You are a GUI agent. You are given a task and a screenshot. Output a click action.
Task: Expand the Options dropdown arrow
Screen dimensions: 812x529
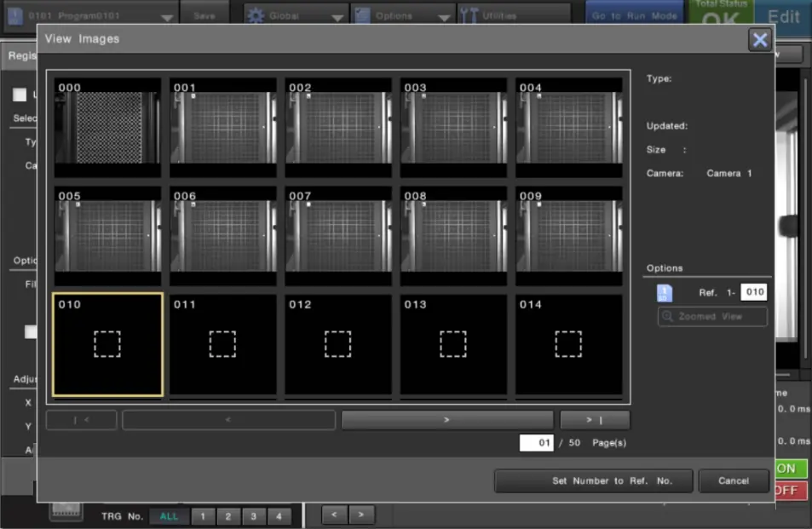click(444, 17)
